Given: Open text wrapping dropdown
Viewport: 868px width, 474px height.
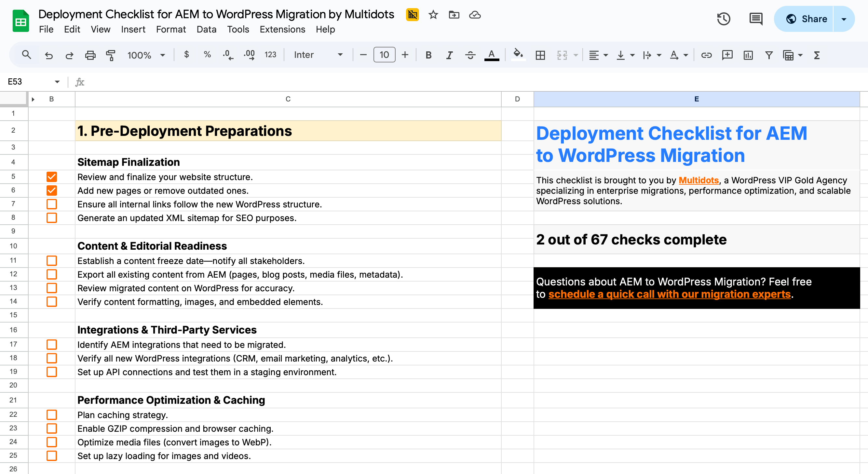Looking at the screenshot, I should tap(652, 55).
